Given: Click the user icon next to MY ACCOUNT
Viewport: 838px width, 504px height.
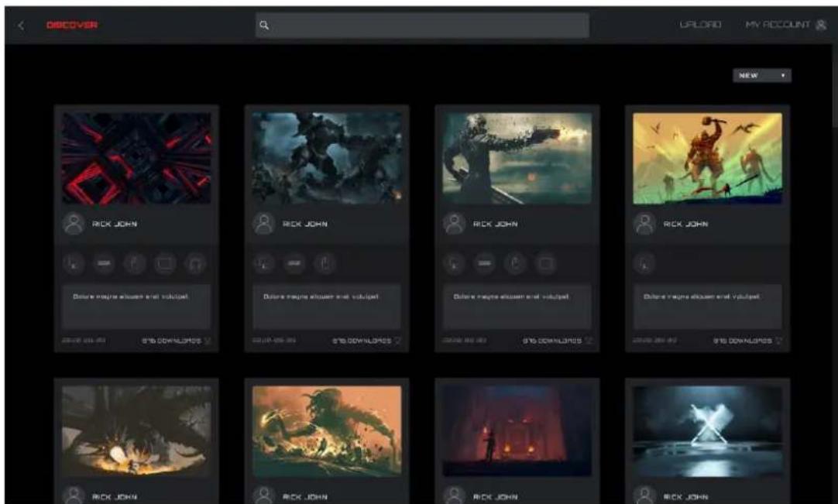Looking at the screenshot, I should (821, 25).
